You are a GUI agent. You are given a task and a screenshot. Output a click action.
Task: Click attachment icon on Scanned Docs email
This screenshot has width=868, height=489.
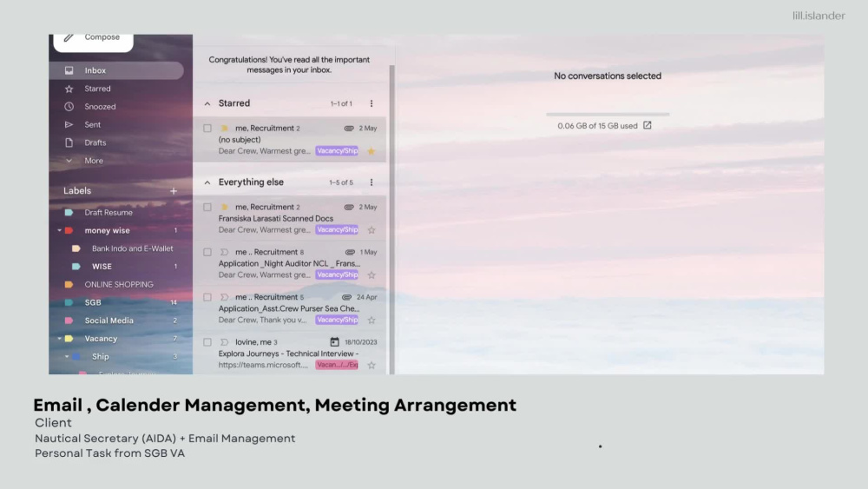349,207
